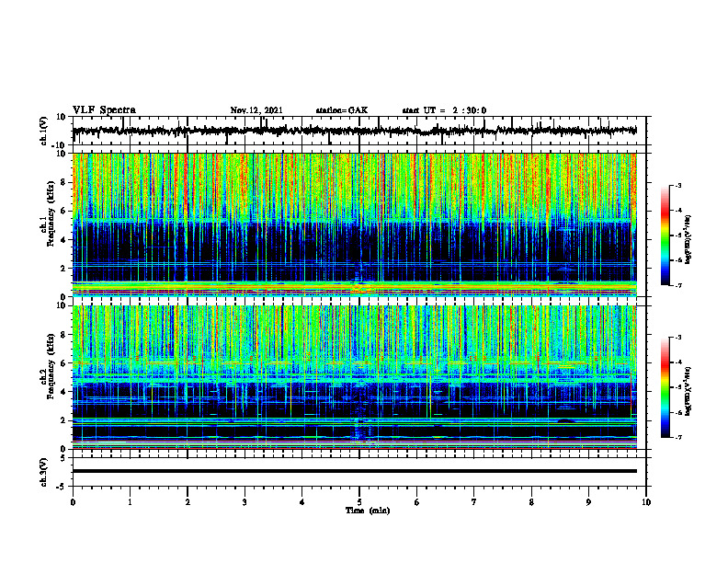Image resolution: width=728 pixels, height=563 pixels.
Task: Click time axis tick label "6"
Action: click(417, 502)
